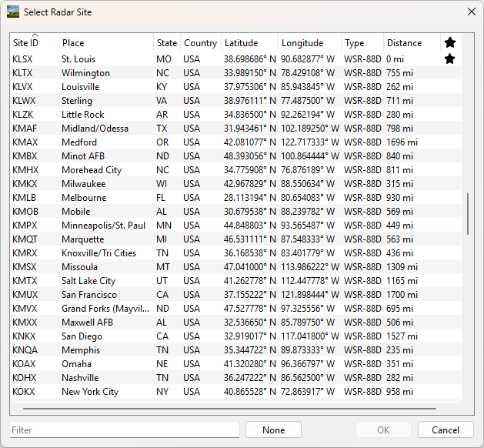Sort the table by State column
The height and width of the screenshot is (448, 484).
(x=167, y=42)
